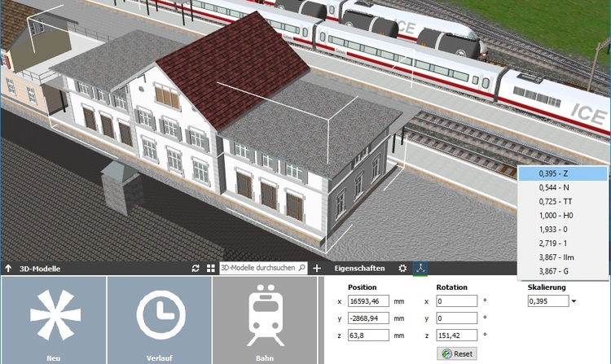Choose scale 0,725 - TT
The height and width of the screenshot is (364, 611).
[563, 202]
